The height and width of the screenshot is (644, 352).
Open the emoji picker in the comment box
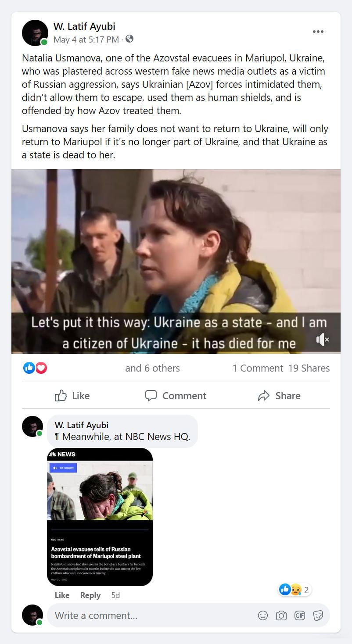tap(263, 615)
